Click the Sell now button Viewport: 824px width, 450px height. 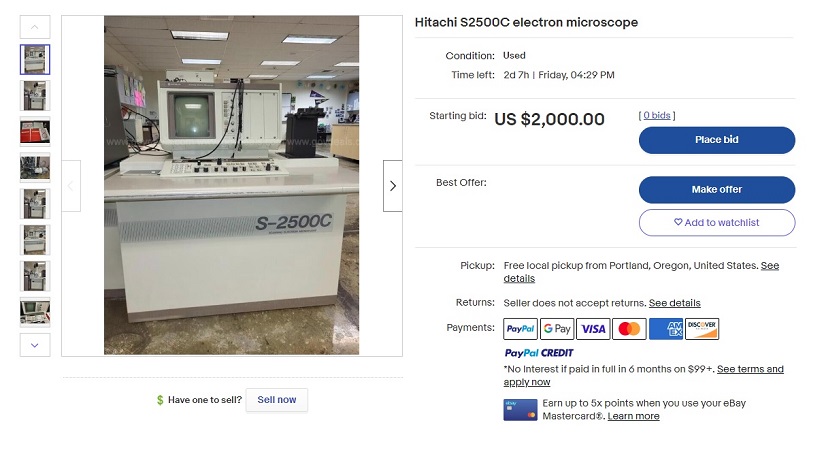(277, 400)
